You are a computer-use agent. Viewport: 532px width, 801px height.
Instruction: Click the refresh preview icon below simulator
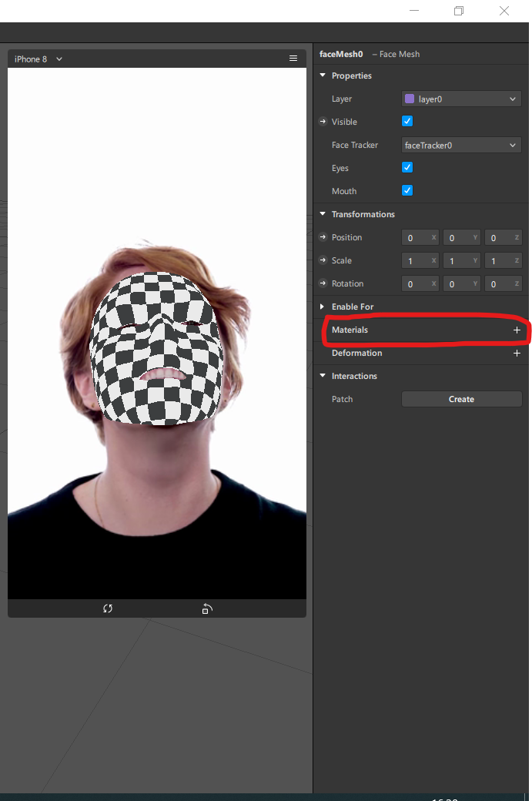[x=108, y=608]
